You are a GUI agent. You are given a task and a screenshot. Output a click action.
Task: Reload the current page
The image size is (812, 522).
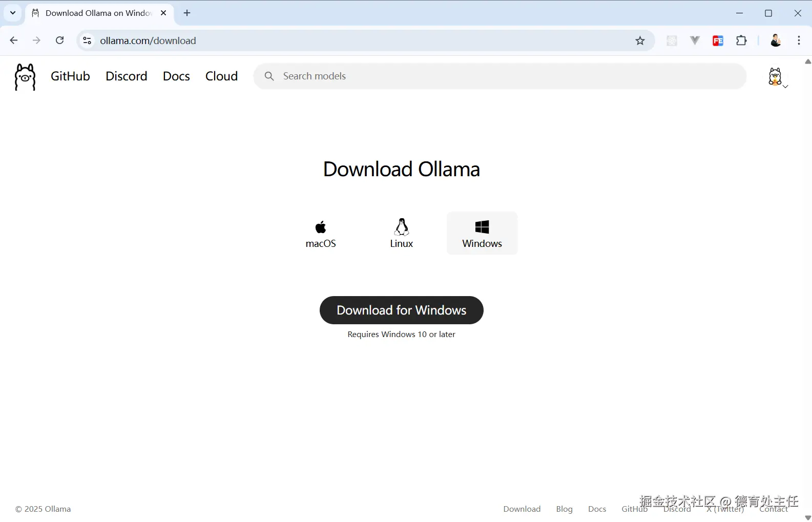click(60, 40)
